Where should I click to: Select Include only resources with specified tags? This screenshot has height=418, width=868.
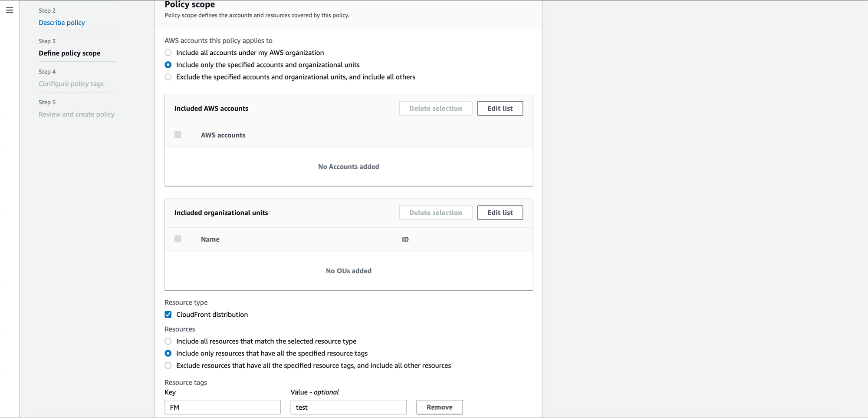[168, 353]
